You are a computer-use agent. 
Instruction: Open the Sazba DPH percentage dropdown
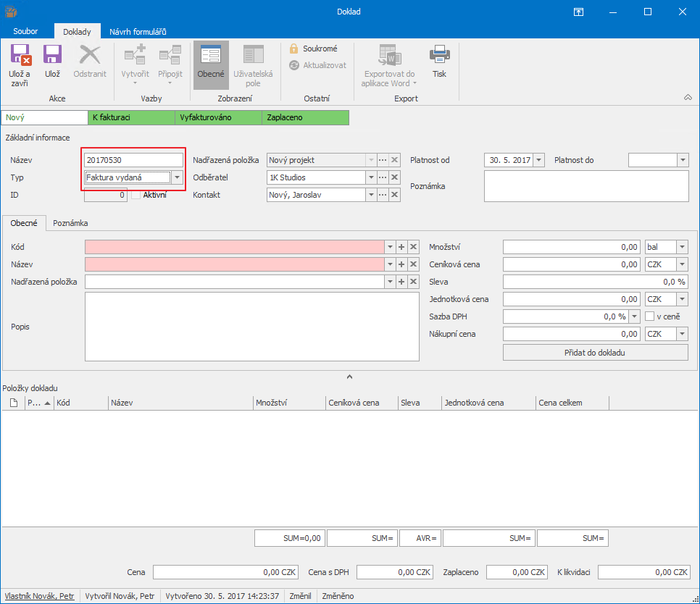click(x=634, y=316)
